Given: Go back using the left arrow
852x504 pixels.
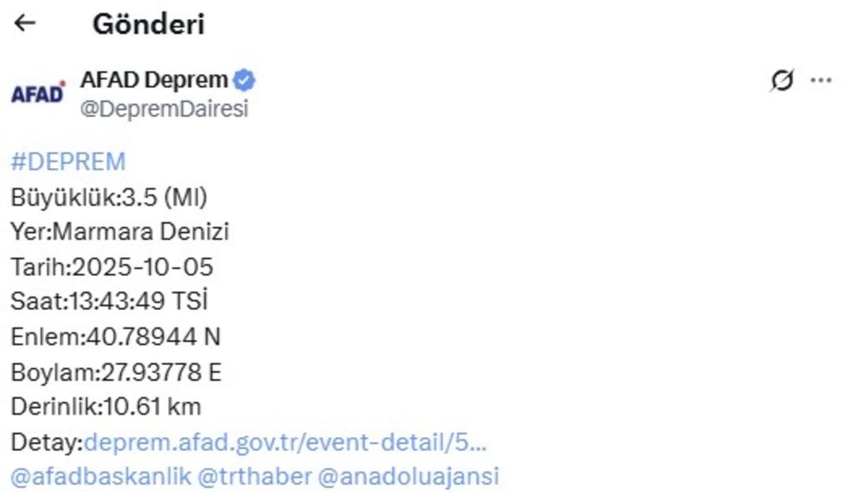Looking at the screenshot, I should [25, 23].
